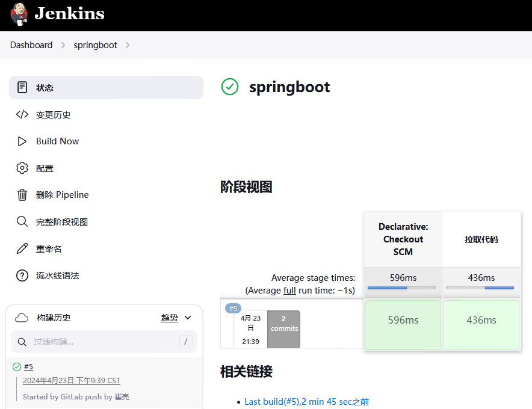The width and height of the screenshot is (532, 409).
Task: Click the 状态 document icon
Action: coord(22,87)
